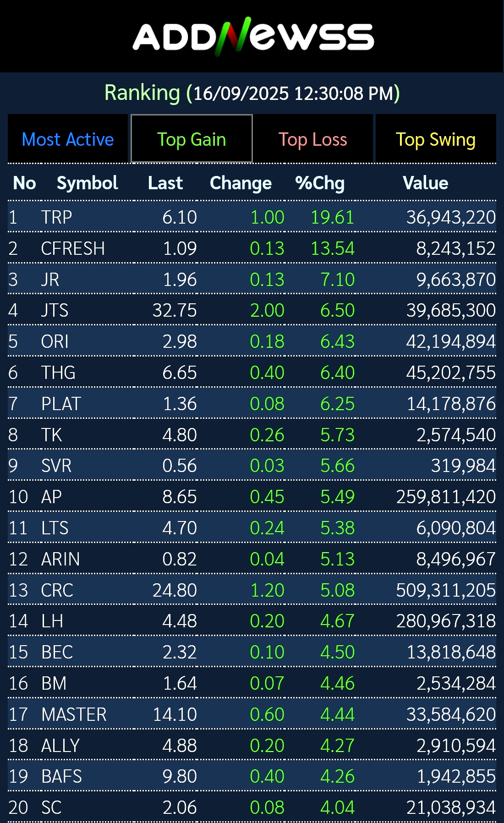504x823 pixels.
Task: Click the Change column header
Action: pyautogui.click(x=241, y=183)
